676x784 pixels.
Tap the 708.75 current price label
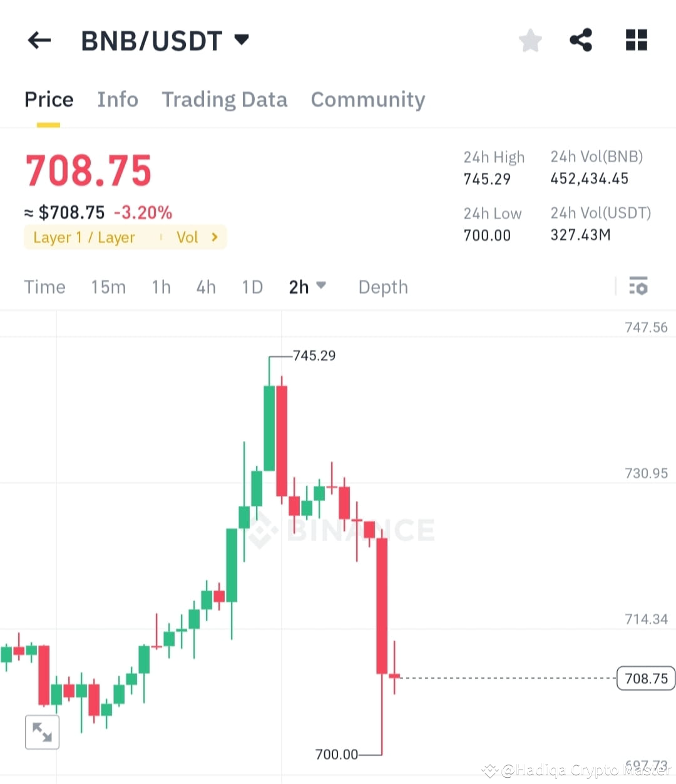645,678
